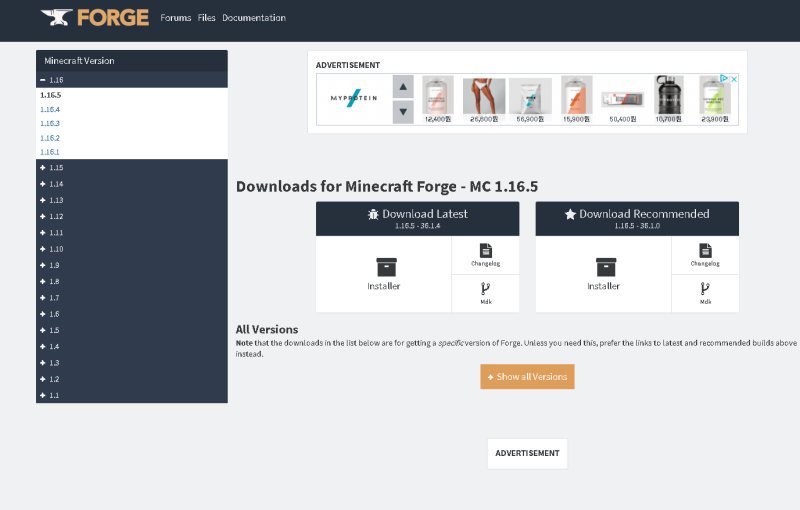Open the 15,900 won product ad

click(577, 99)
